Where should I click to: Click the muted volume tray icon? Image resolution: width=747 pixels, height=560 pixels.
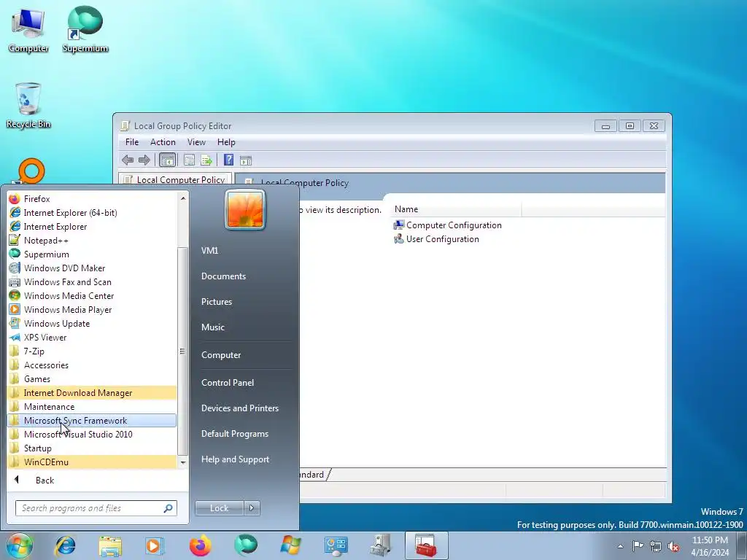pyautogui.click(x=673, y=546)
